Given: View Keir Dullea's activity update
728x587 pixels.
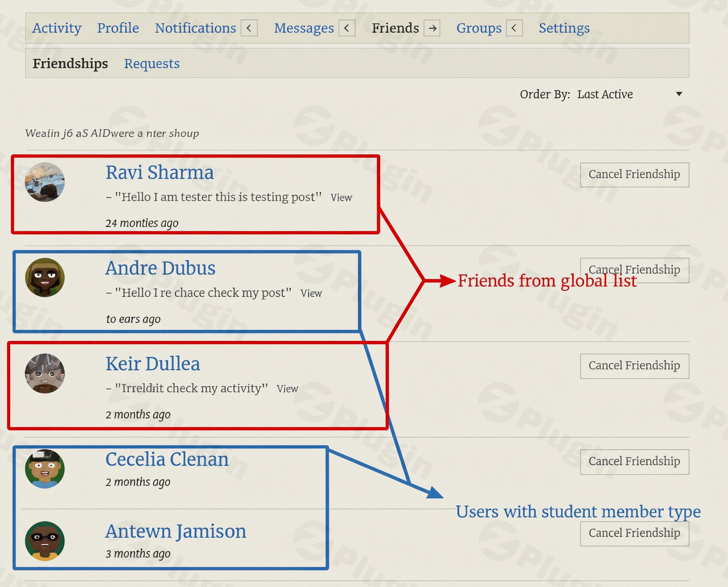Looking at the screenshot, I should [287, 388].
